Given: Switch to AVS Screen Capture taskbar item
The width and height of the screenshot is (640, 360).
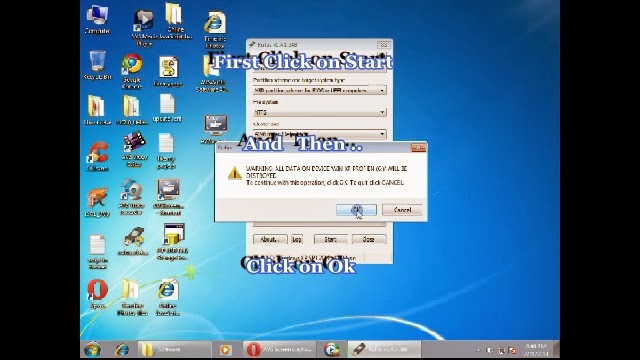Looking at the screenshot, I should 280,350.
